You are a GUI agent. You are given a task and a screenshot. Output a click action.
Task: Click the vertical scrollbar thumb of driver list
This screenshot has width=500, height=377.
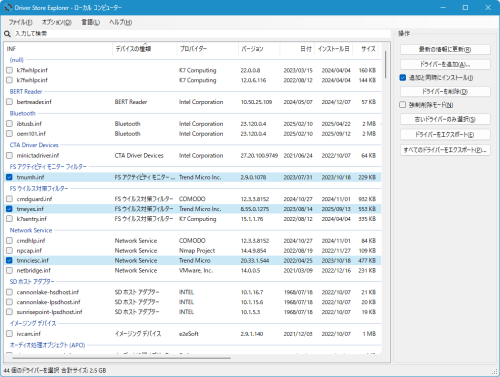point(386,64)
